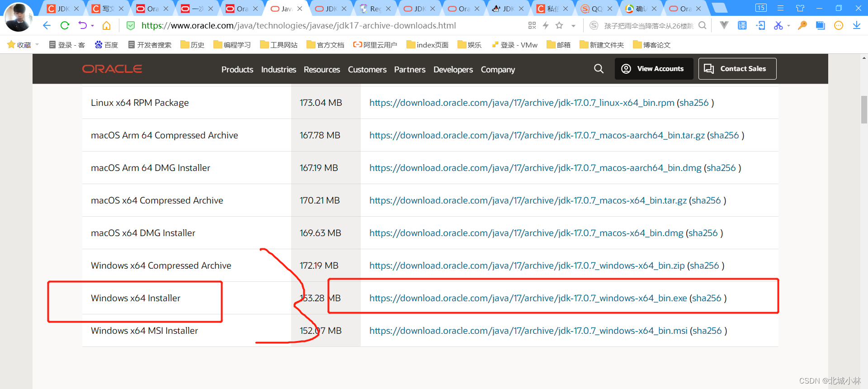The image size is (868, 389).
Task: Download the jdk-17.0.7 windows-x64_bin.exe link
Action: point(528,298)
